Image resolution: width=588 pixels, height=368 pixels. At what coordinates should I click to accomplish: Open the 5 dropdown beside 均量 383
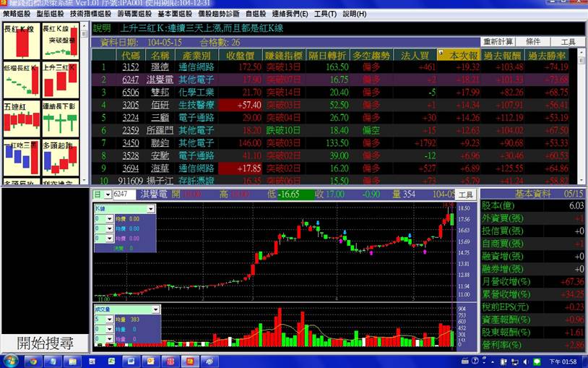pos(110,320)
